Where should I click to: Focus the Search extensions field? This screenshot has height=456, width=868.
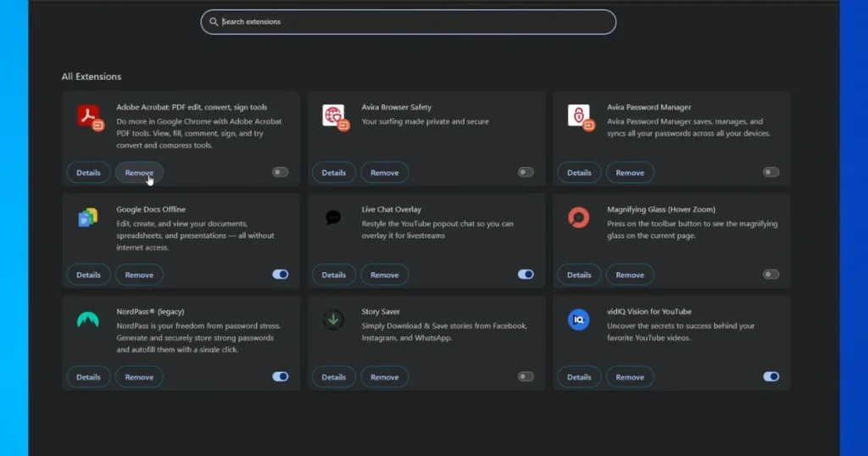(x=408, y=22)
